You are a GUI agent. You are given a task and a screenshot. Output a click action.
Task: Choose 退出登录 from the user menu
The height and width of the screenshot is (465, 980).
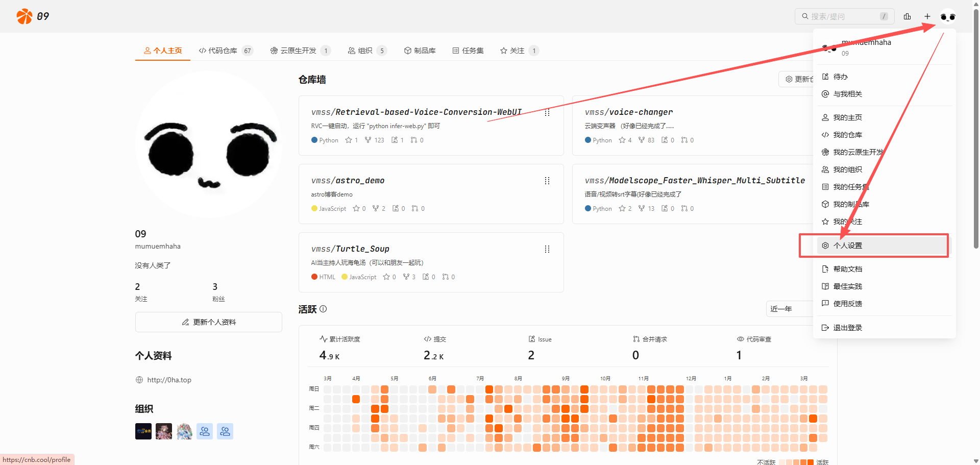click(847, 328)
